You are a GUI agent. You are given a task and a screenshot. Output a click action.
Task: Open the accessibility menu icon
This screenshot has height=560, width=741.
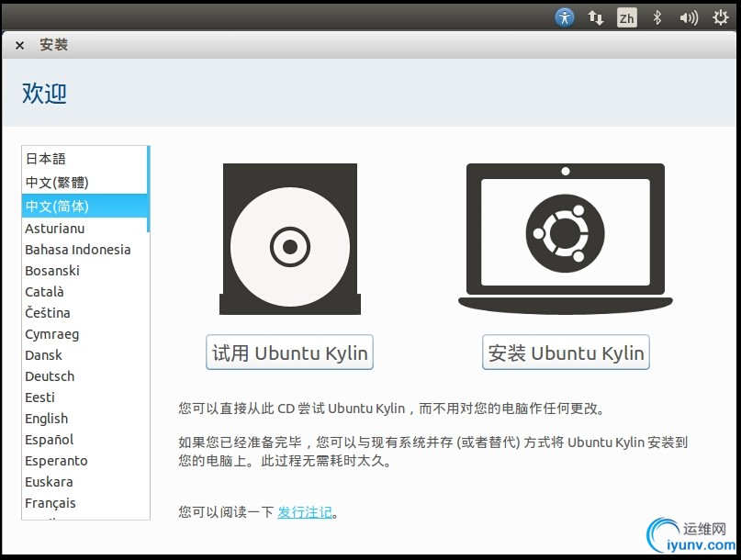tap(565, 18)
